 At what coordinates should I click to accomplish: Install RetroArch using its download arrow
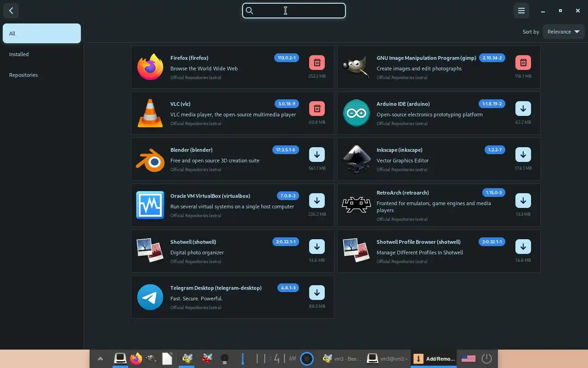click(523, 201)
